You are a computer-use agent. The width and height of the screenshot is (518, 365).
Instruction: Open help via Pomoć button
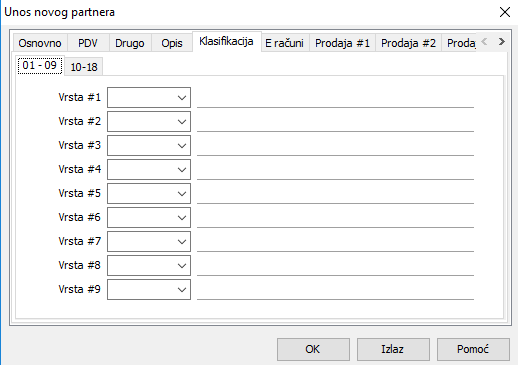(x=473, y=349)
